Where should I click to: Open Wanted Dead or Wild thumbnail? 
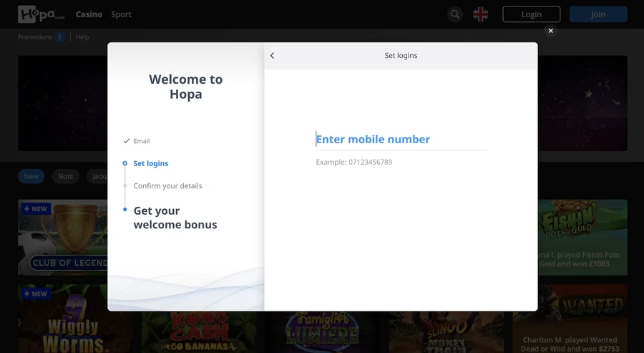click(x=570, y=319)
